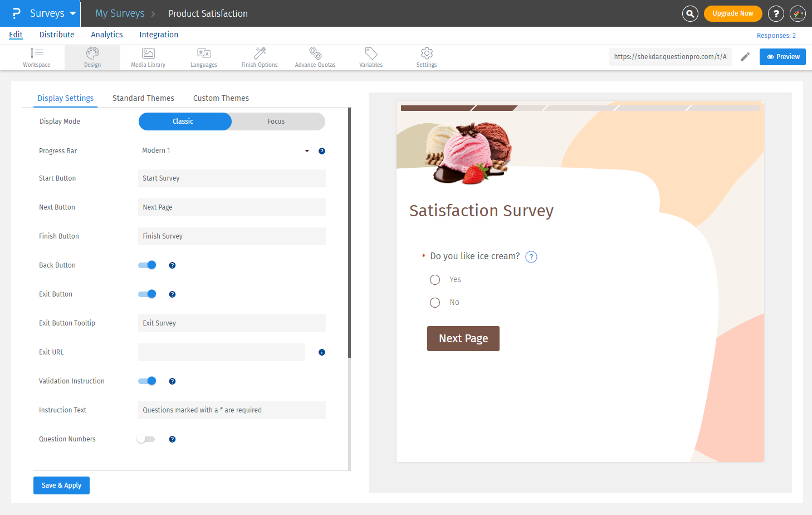The height and width of the screenshot is (515, 812).
Task: Click the pencil icon to edit survey URL
Action: pyautogui.click(x=745, y=57)
